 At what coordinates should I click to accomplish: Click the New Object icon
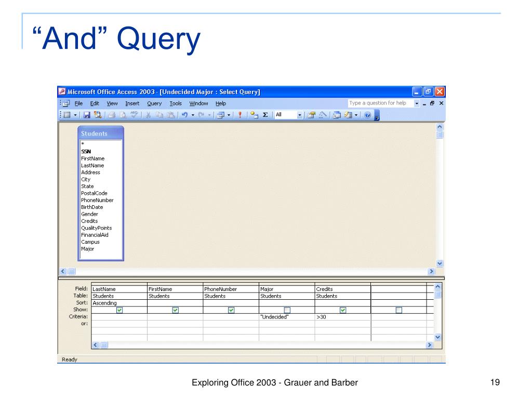[348, 115]
